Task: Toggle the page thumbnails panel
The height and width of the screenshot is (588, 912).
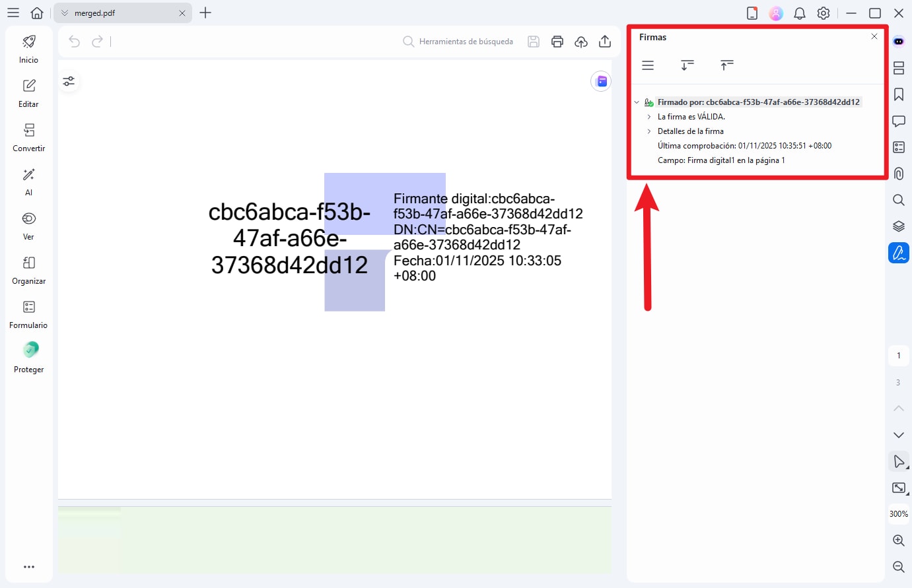Action: tap(898, 68)
